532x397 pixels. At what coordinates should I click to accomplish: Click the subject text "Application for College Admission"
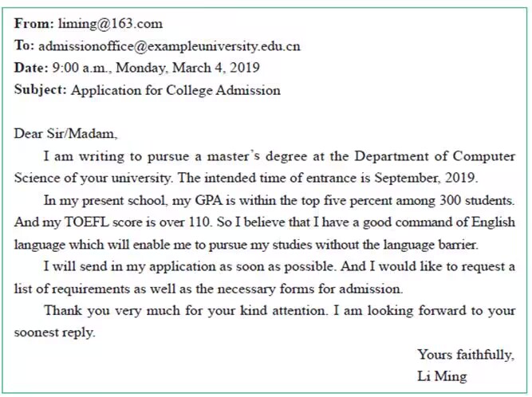pyautogui.click(x=175, y=90)
